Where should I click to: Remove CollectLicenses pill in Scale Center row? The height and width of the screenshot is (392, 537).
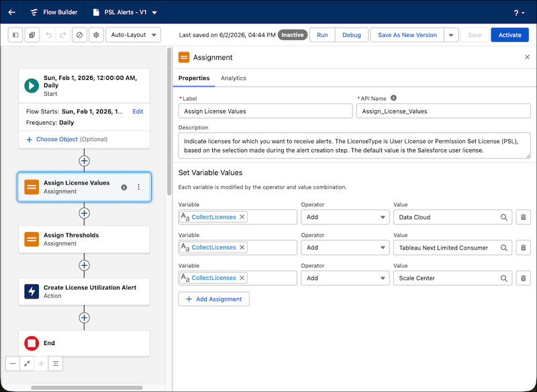point(242,278)
